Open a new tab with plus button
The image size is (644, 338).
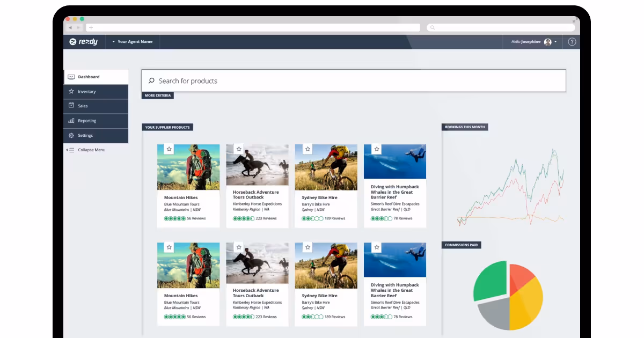[x=91, y=27]
